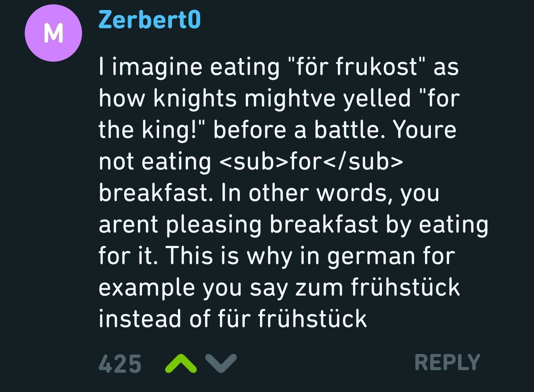The width and height of the screenshot is (534, 392).
Task: Click the word "example" in the comment
Action: [x=146, y=287]
